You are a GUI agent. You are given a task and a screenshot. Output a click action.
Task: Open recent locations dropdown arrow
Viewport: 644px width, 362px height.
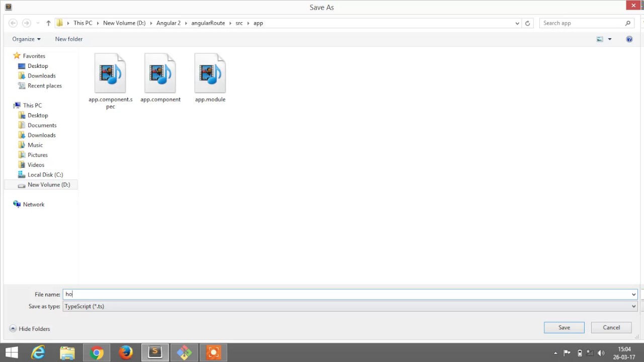pos(38,23)
